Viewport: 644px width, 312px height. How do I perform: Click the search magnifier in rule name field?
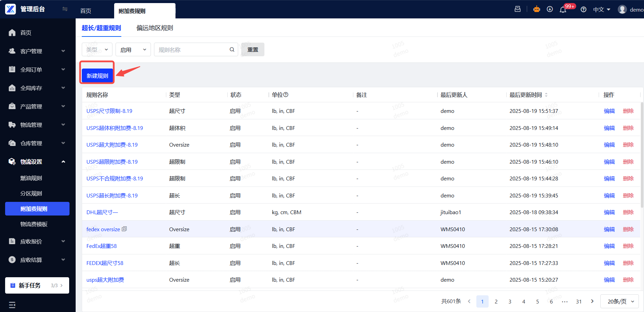click(x=232, y=50)
